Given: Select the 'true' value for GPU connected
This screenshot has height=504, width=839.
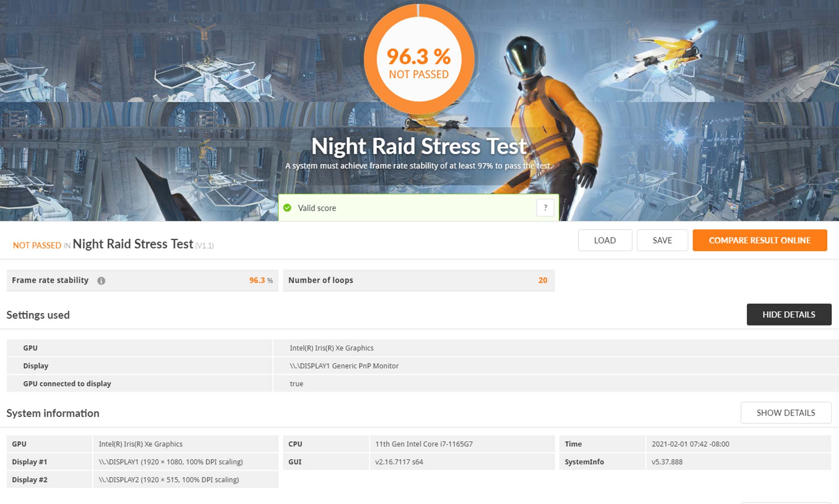Looking at the screenshot, I should tap(296, 384).
